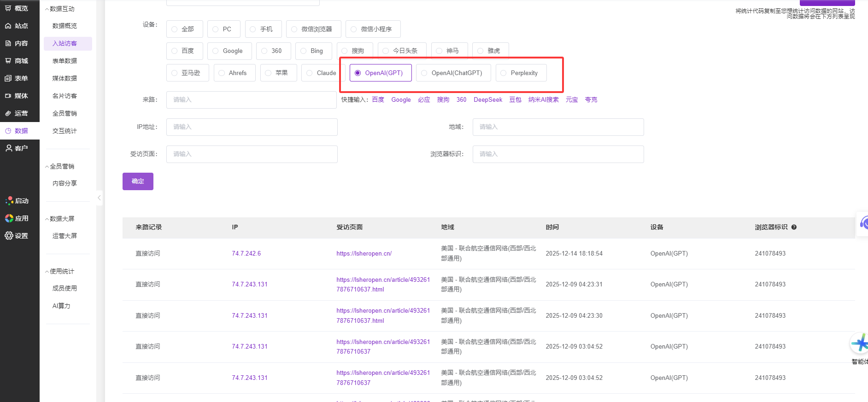The image size is (868, 402).
Task: Collapse the 全员营销 sidebar group
Action: [x=47, y=167]
